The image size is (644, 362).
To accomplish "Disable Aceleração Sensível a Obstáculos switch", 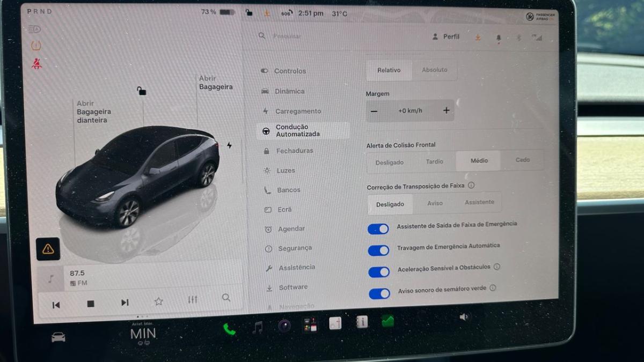I will (x=379, y=272).
